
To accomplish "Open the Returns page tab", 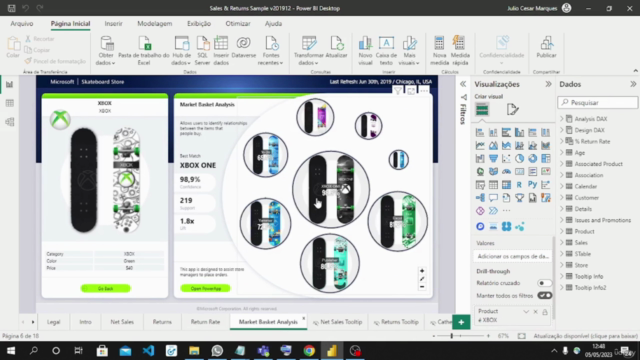I will (x=162, y=322).
